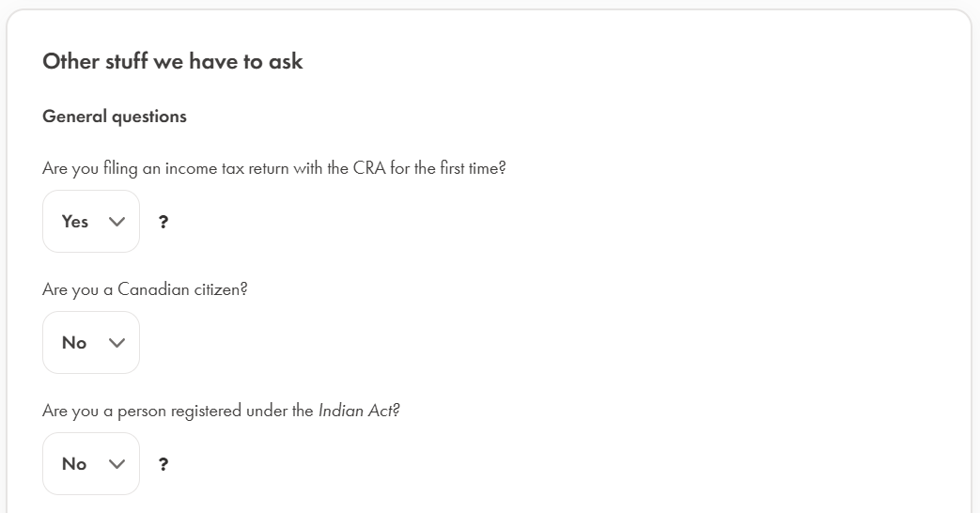Viewport: 980px width, 513px height.
Task: Click the "Are you a Canadian citizen?" label
Action: click(145, 289)
